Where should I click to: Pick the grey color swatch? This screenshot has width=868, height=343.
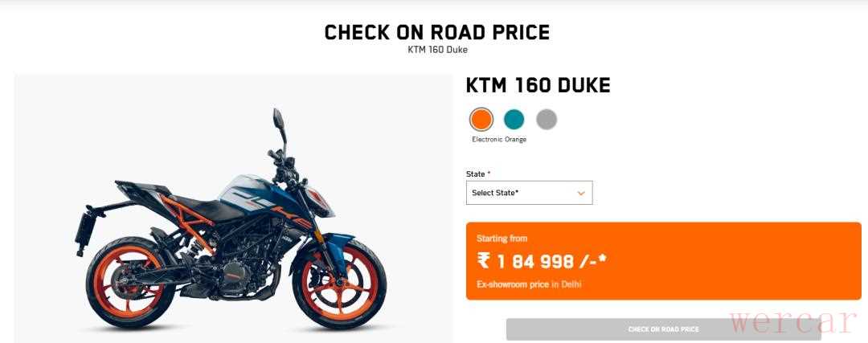click(547, 120)
